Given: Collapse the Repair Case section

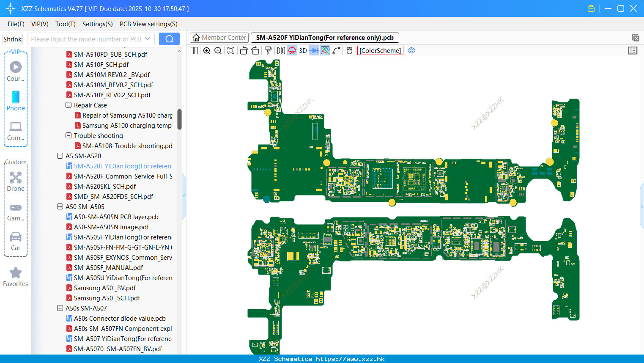Looking at the screenshot, I should coord(68,105).
